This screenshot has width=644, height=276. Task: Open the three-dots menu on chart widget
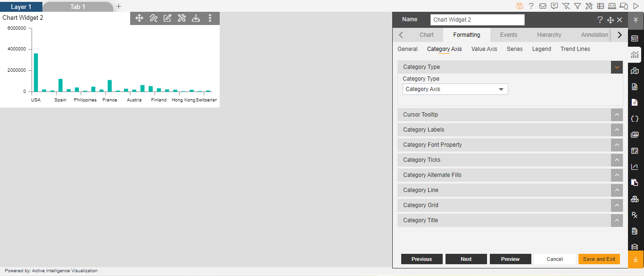point(210,18)
